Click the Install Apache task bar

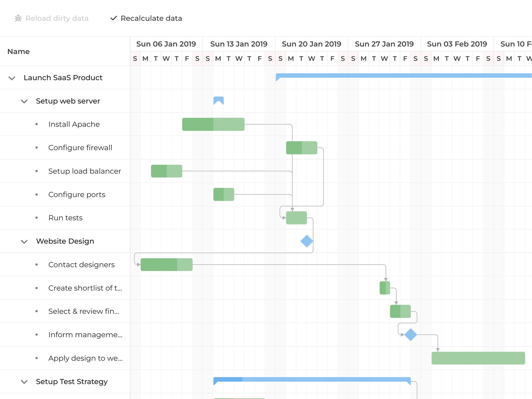[x=213, y=124]
